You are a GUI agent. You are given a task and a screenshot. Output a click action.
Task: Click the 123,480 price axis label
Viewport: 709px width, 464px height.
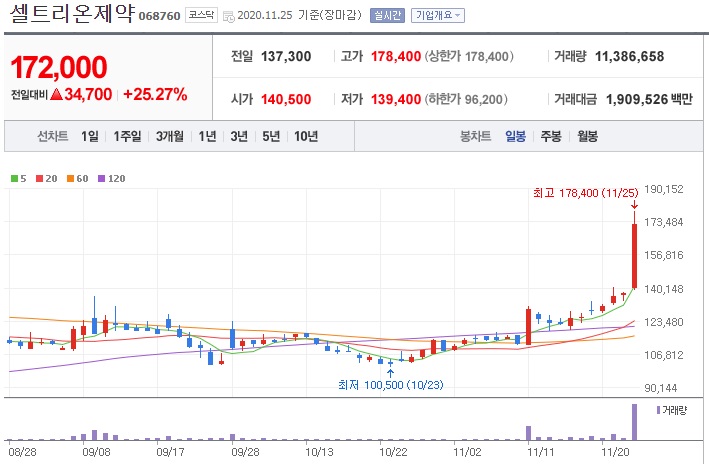click(664, 322)
